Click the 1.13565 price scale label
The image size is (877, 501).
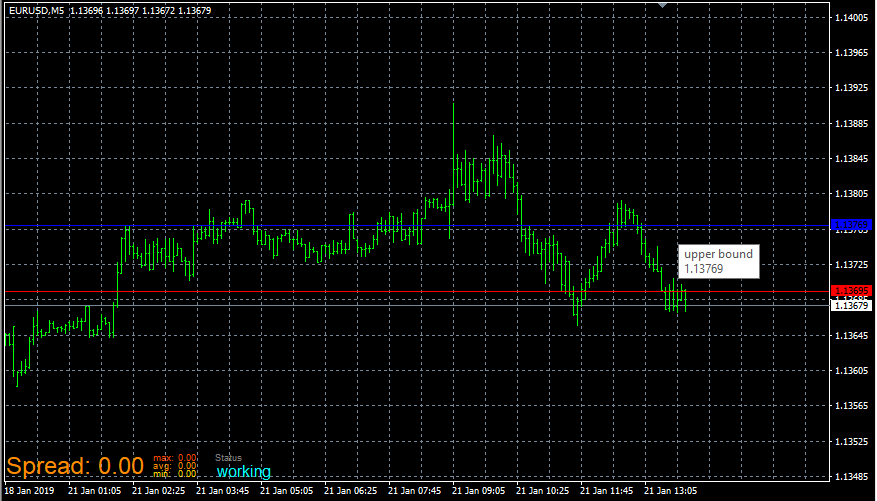point(851,406)
